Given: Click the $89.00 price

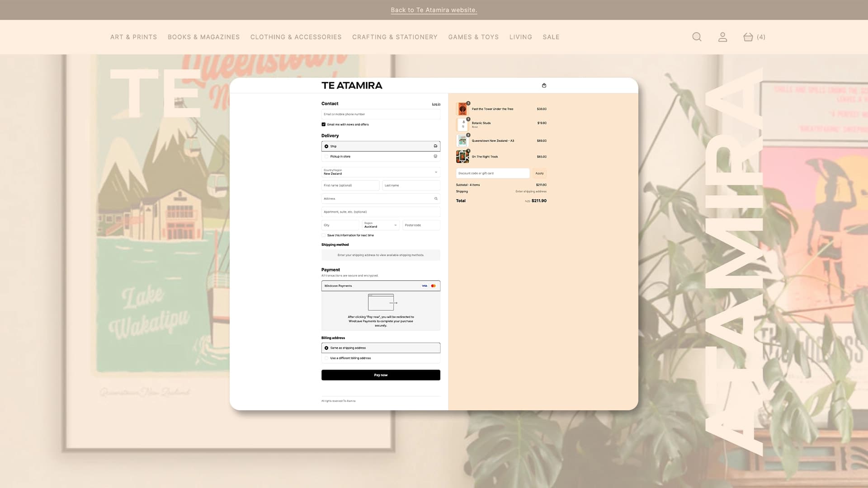Looking at the screenshot, I should pyautogui.click(x=542, y=141).
